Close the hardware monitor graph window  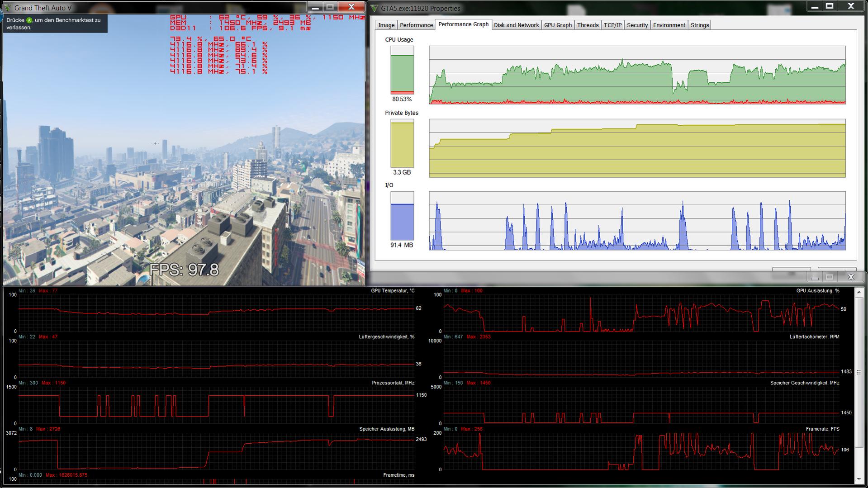pos(850,277)
